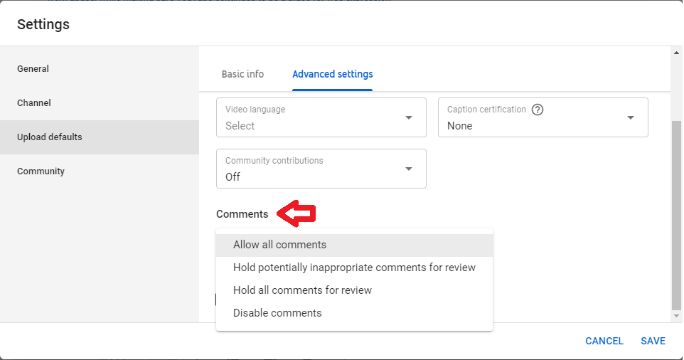Select Upload defaults in sidebar

[x=99, y=137]
